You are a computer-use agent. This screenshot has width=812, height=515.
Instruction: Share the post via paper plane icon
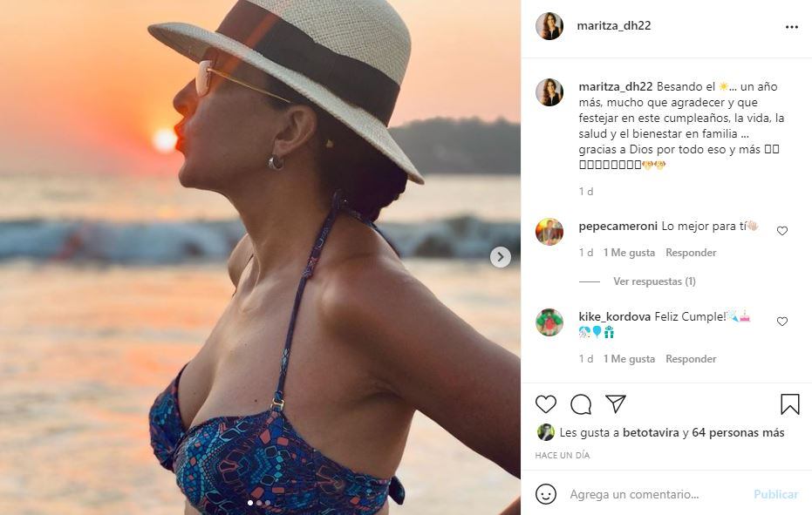point(616,404)
